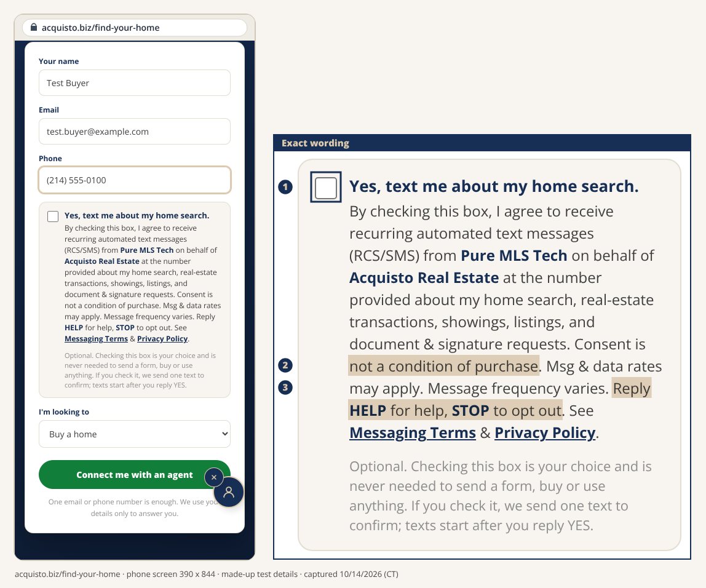Click the 'Exact wording' panel header
706x588 pixels.
point(482,143)
